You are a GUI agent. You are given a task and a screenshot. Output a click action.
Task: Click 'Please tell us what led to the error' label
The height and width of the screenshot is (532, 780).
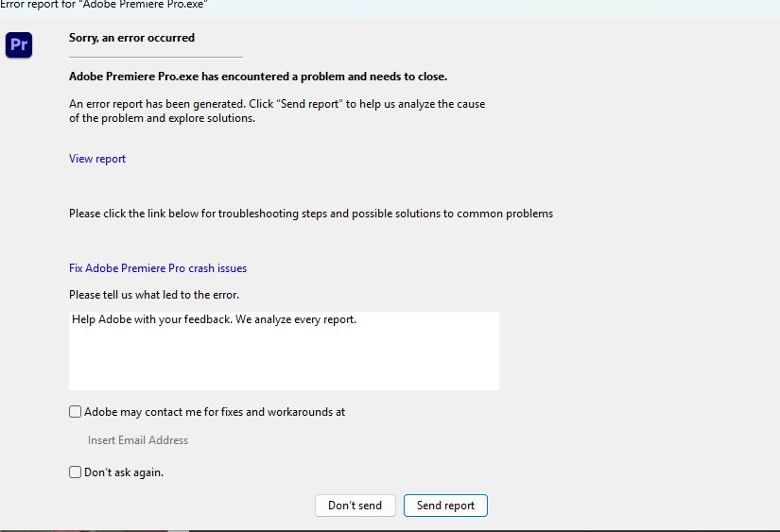pyautogui.click(x=154, y=295)
